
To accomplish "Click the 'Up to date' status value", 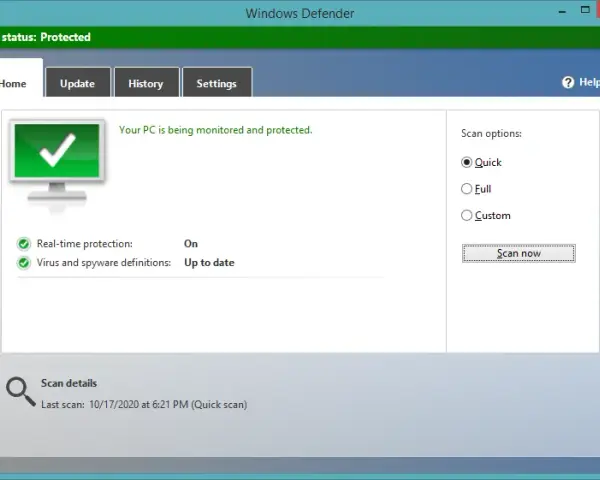I will tap(209, 263).
